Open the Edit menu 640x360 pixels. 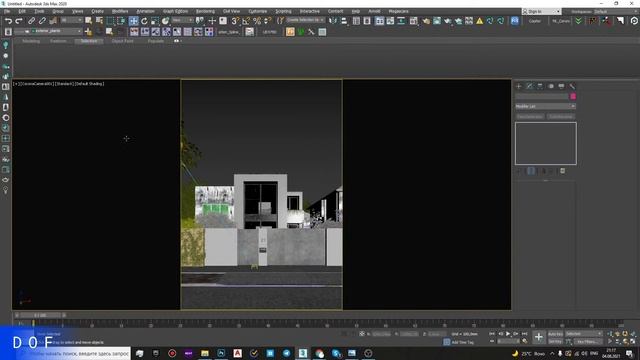22,11
